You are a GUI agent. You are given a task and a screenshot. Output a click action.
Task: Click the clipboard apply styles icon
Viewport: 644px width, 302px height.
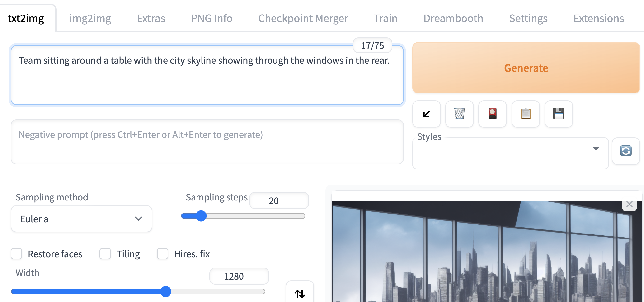point(526,114)
